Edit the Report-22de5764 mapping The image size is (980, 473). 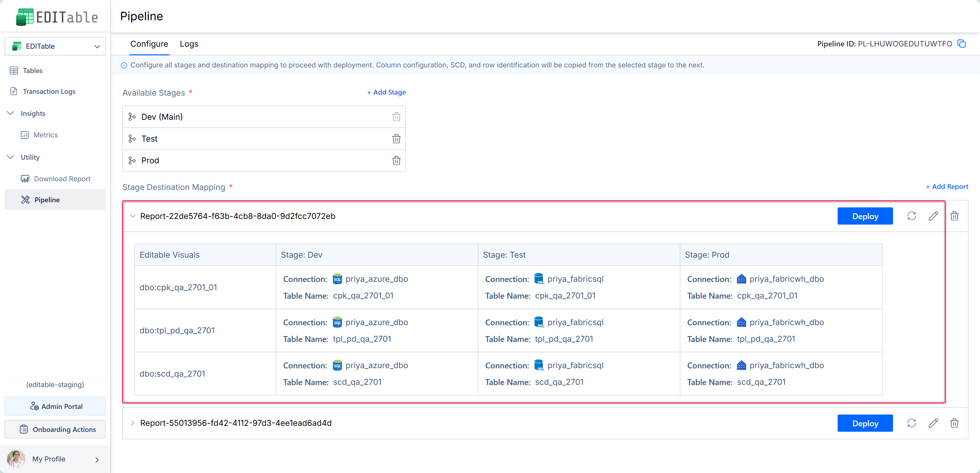click(933, 216)
